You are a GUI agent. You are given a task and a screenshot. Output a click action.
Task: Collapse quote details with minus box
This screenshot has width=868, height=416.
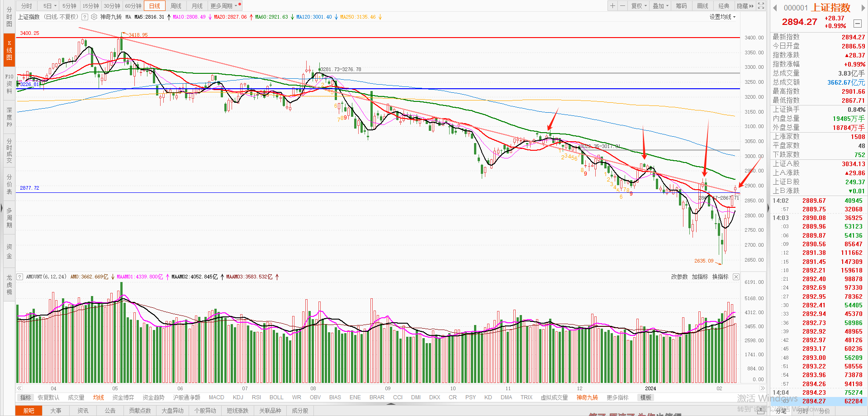(857, 24)
